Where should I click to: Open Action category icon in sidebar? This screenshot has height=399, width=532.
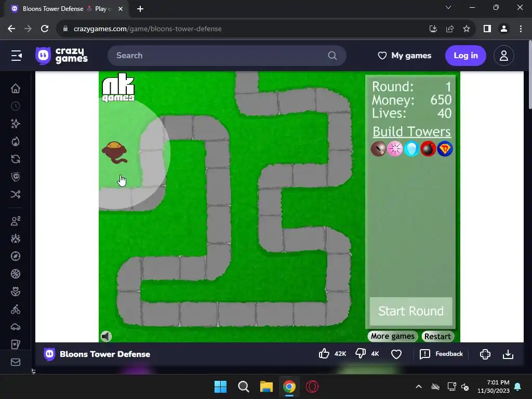(x=16, y=238)
